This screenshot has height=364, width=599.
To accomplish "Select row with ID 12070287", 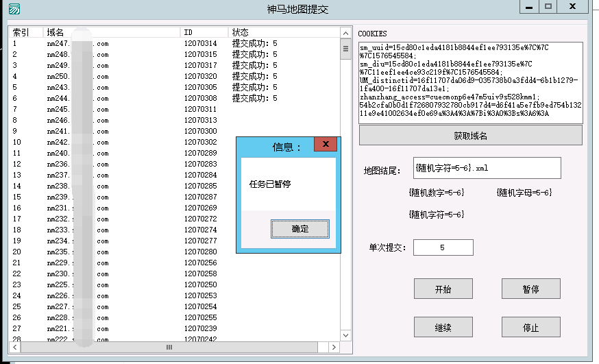I will (174, 197).
